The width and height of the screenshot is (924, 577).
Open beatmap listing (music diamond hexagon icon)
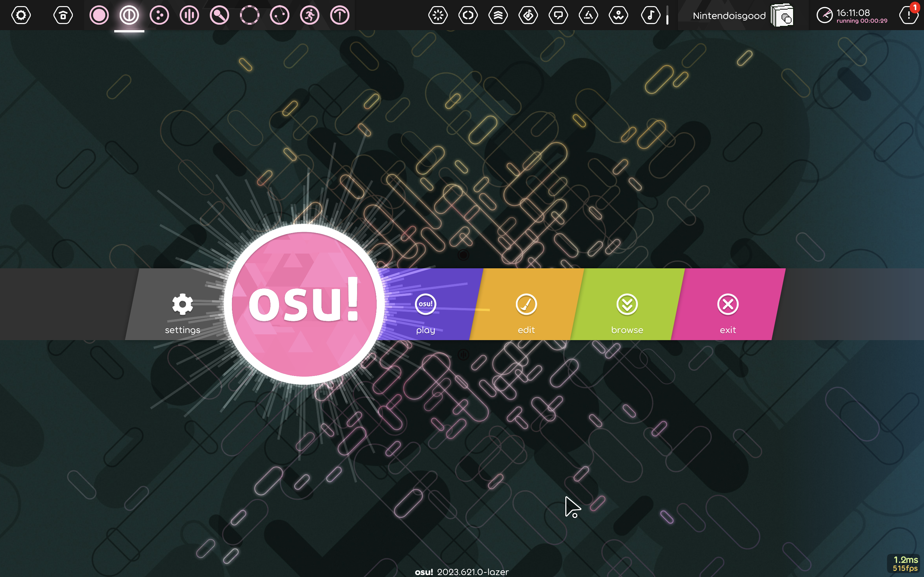528,15
